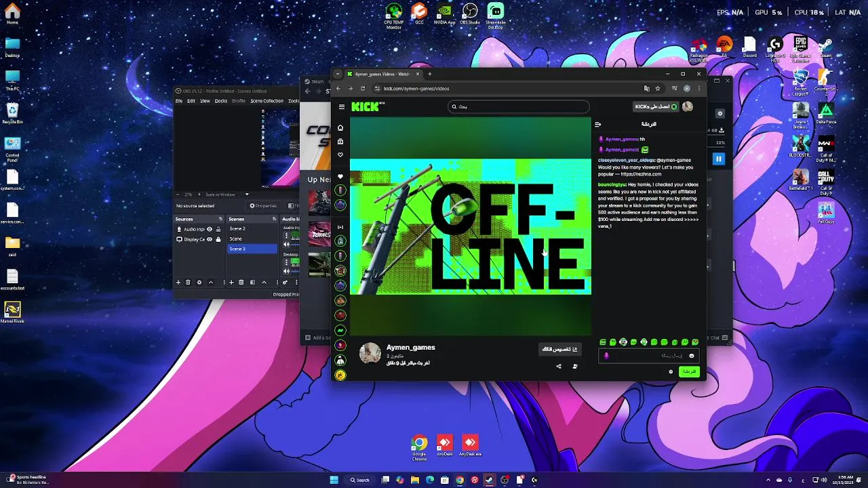Open the translate page icon in address bar

pos(646,88)
